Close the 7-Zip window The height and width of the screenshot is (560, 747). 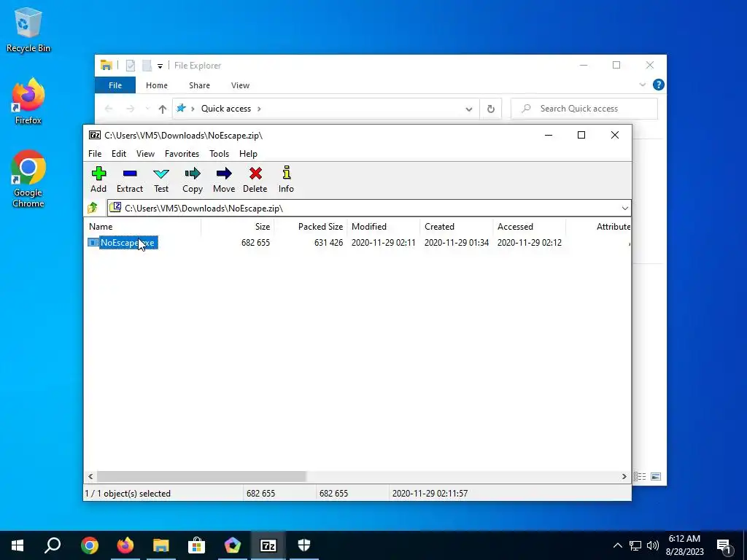tap(615, 135)
